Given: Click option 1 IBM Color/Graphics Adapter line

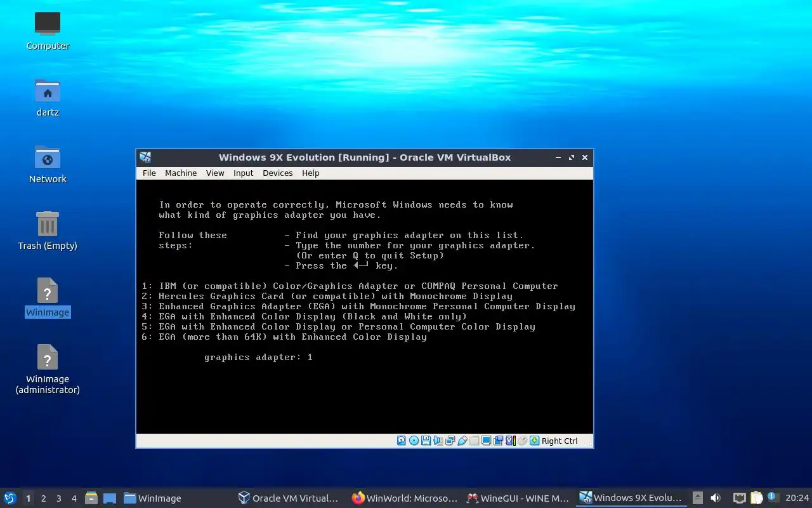Looking at the screenshot, I should [350, 286].
